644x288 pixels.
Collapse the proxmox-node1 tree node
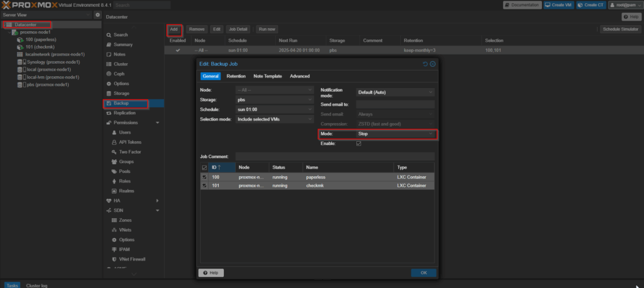click(9, 32)
